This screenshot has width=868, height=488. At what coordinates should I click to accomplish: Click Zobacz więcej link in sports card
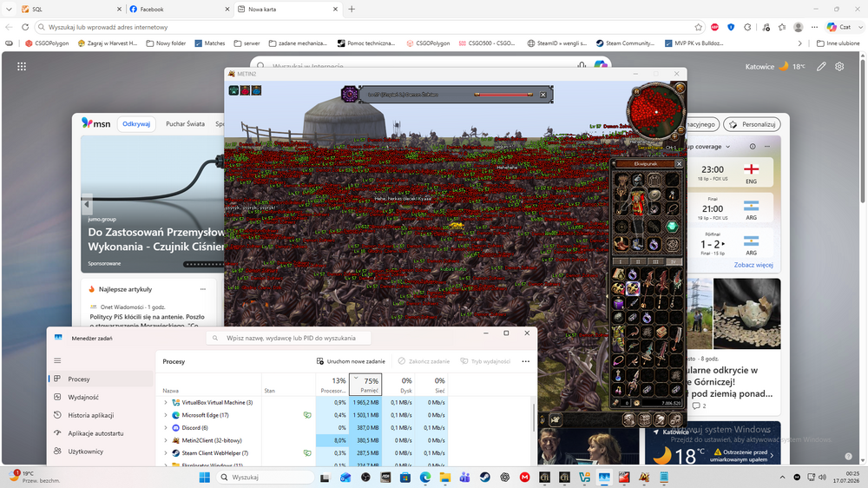coord(753,265)
